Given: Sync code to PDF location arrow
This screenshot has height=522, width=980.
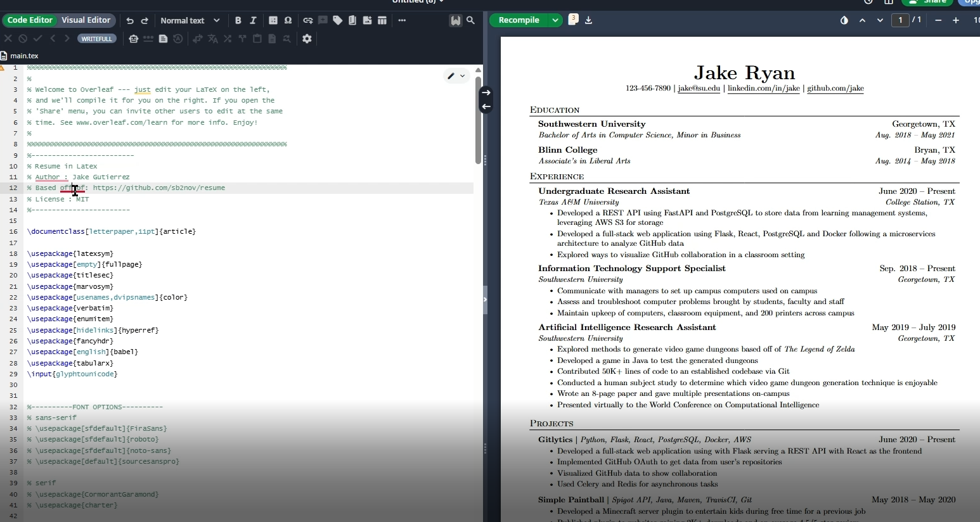Looking at the screenshot, I should coord(486,92).
